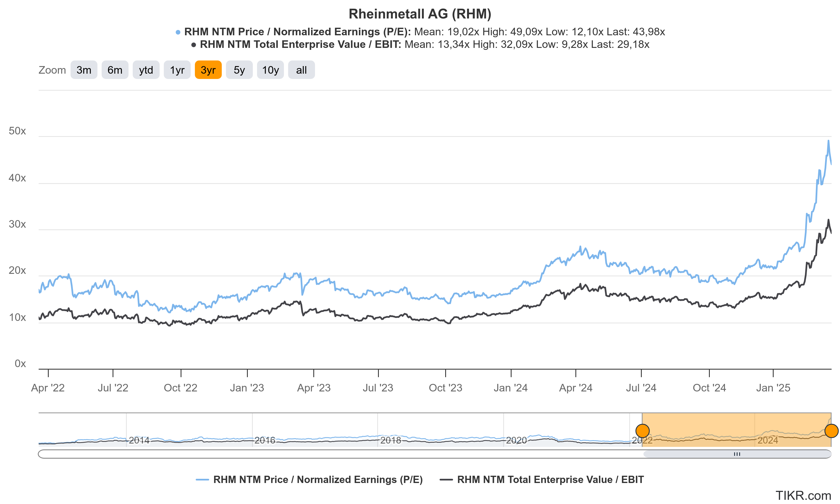Screen dimensions: 840x504
Task: Click the 'Last: 43,98x' value
Action: pos(636,32)
